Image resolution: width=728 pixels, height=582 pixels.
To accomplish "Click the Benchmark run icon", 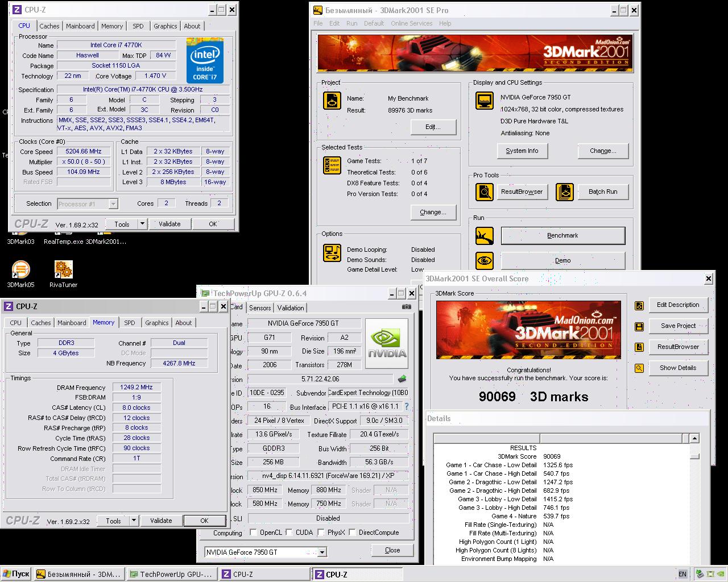I will 485,235.
